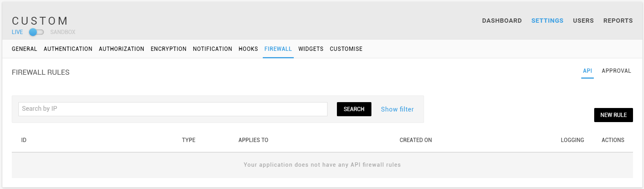This screenshot has width=644, height=189.
Task: Switch to the AUTHENTICATION tab
Action: (x=68, y=49)
